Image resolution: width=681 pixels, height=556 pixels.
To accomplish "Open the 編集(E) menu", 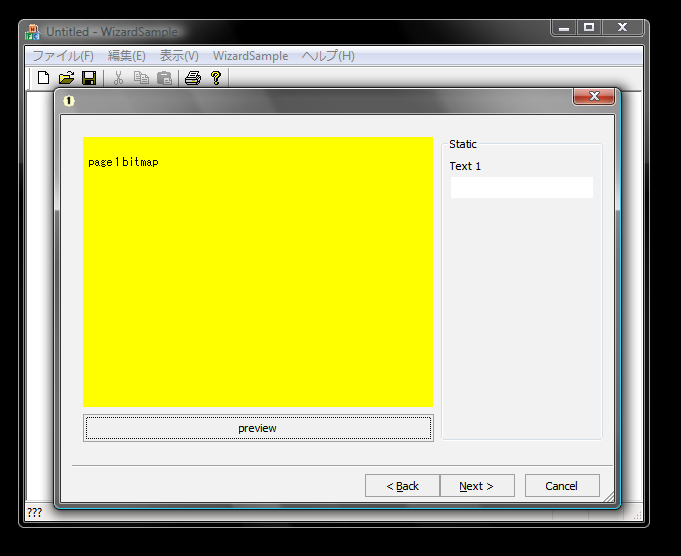I will coord(126,56).
